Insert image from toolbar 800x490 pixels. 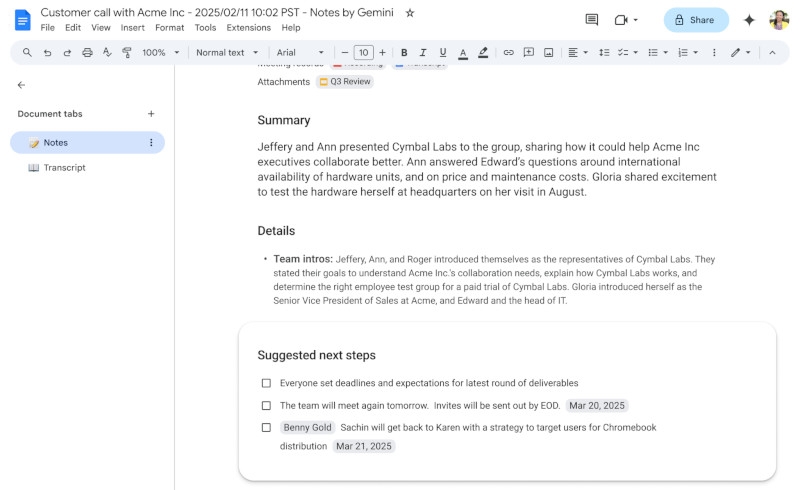[548, 52]
